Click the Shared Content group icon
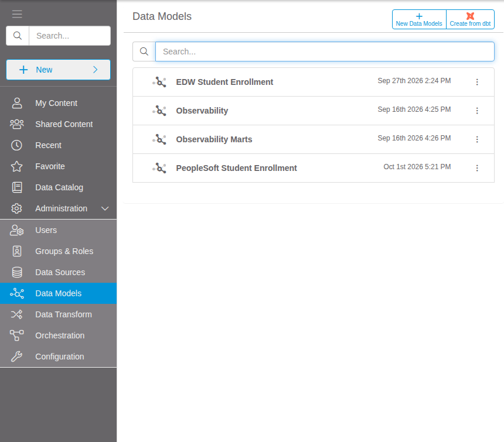Viewport: 504px width, 442px height. 17,124
